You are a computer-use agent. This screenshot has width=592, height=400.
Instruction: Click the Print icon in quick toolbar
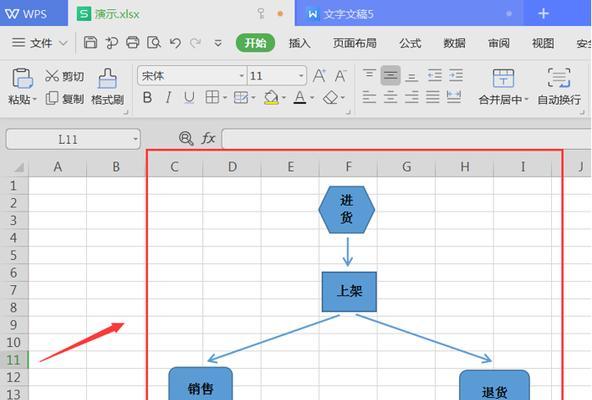[x=133, y=42]
